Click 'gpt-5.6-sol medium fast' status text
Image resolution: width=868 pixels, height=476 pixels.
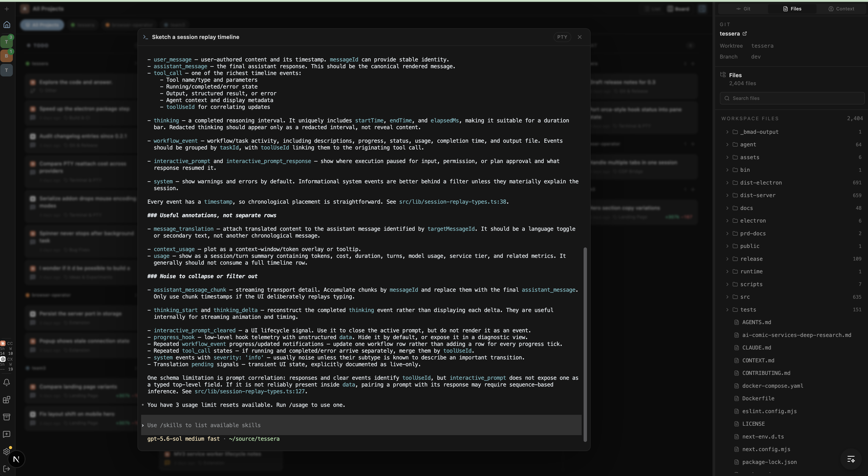click(x=183, y=439)
